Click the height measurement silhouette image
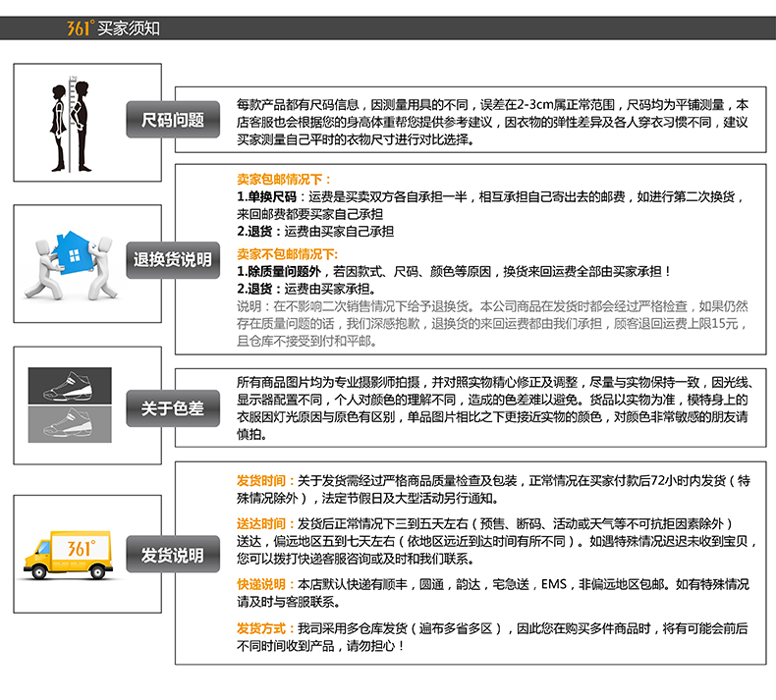The width and height of the screenshot is (776, 700). tap(72, 124)
